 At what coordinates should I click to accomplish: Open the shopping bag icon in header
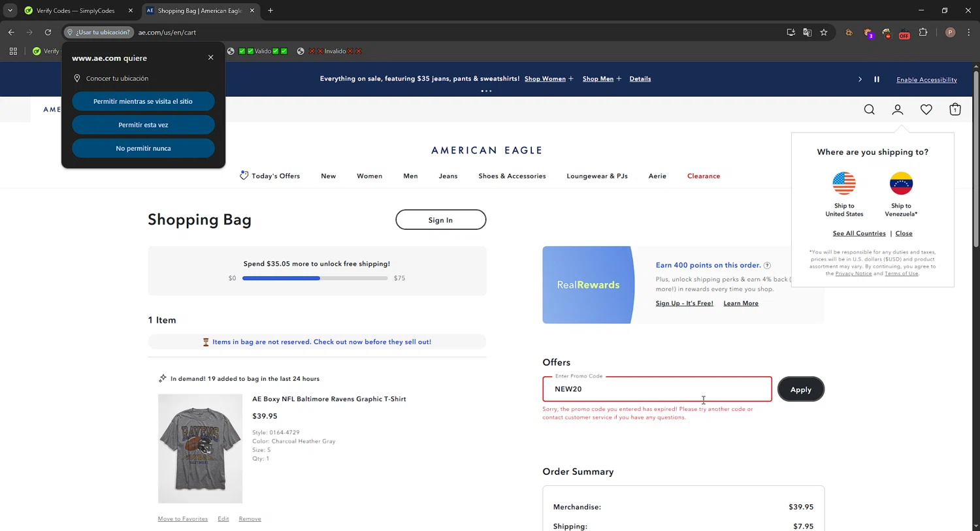[x=955, y=110]
